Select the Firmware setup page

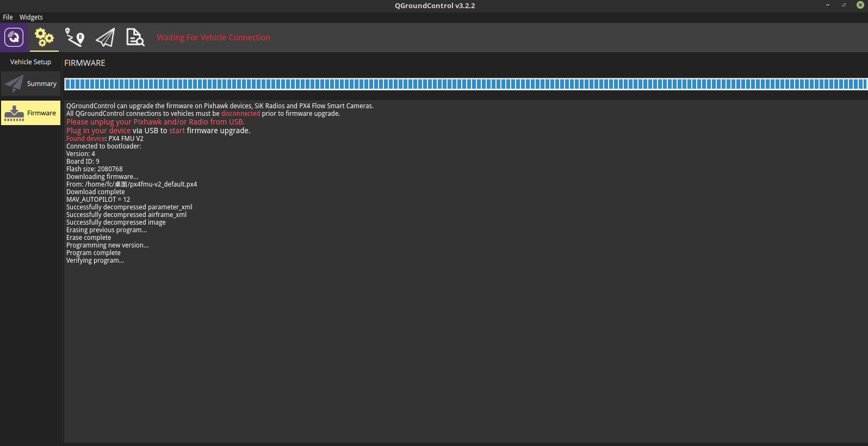click(30, 113)
